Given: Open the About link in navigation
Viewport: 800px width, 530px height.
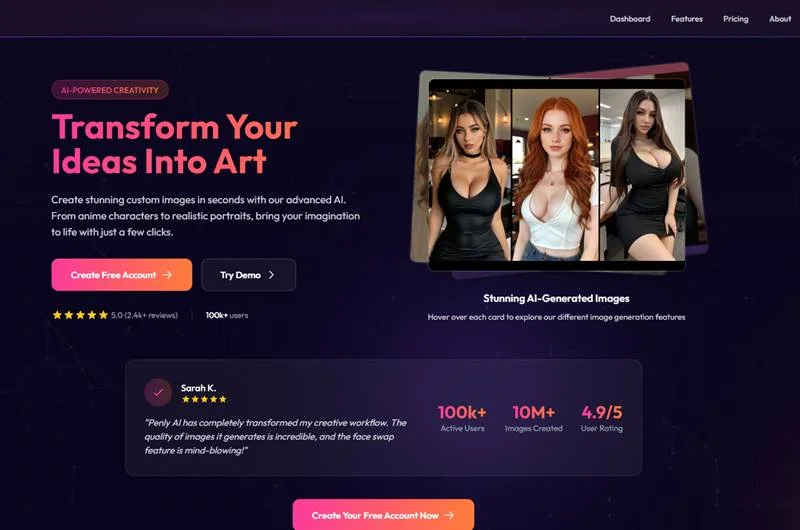Looking at the screenshot, I should (780, 19).
